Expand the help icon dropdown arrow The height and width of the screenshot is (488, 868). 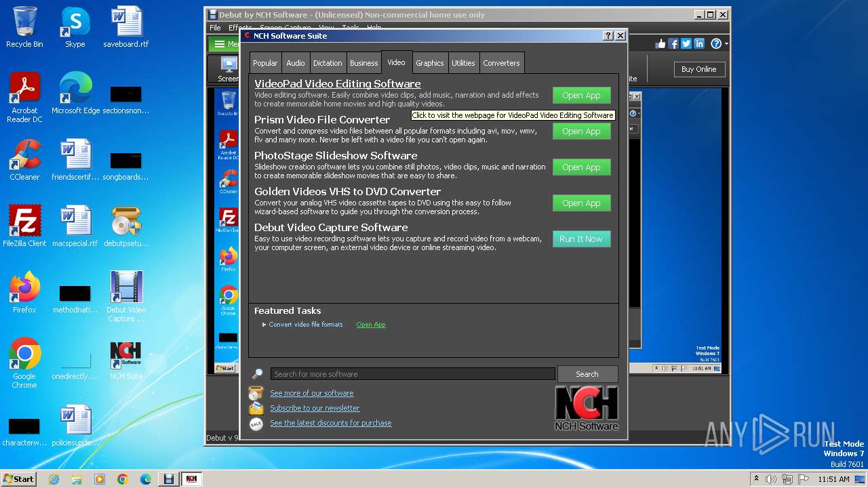726,44
